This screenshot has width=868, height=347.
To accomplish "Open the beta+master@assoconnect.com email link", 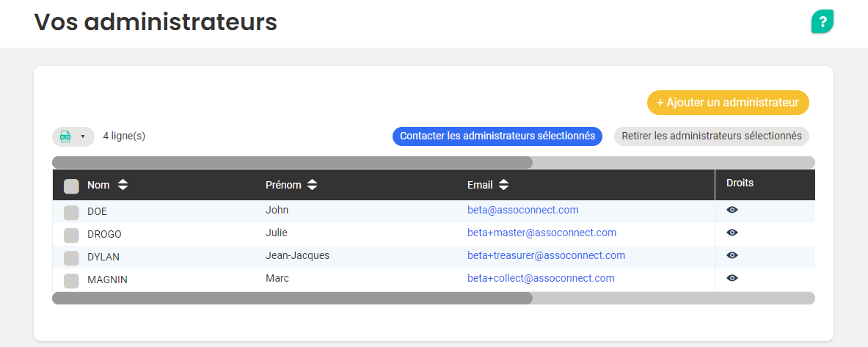I will pyautogui.click(x=541, y=233).
